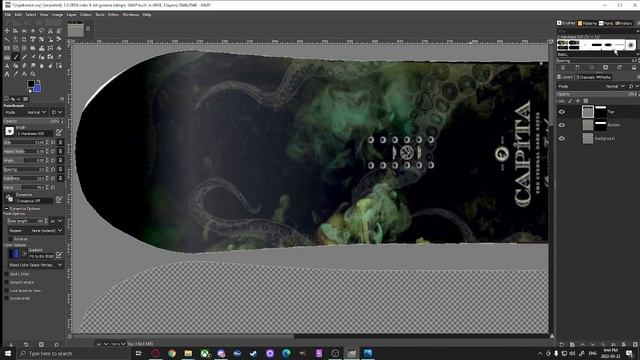
Task: Click File Explorer on taskbar
Action: pyautogui.click(x=188, y=353)
